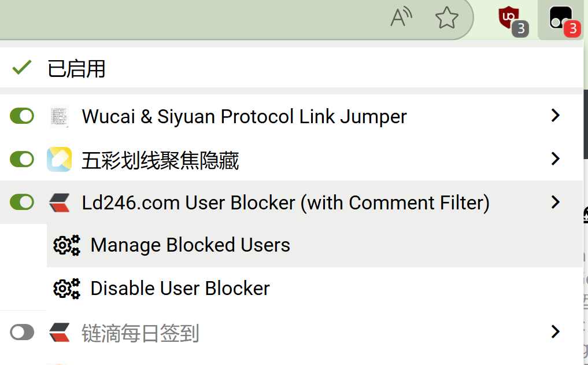Click gear icon beside Manage Blocked Users
The width and height of the screenshot is (588, 365).
click(66, 245)
